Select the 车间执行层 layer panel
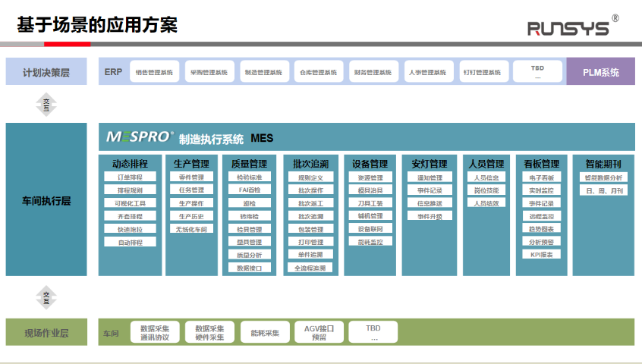This screenshot has width=642, height=364. point(46,201)
